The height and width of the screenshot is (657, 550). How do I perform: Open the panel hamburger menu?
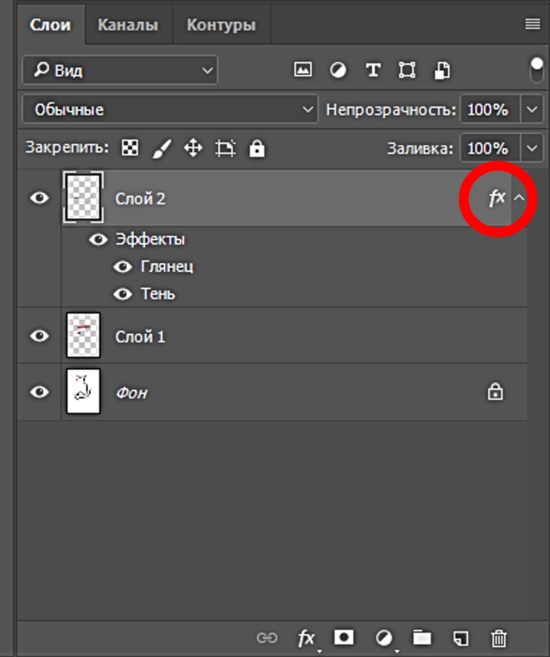click(532, 24)
